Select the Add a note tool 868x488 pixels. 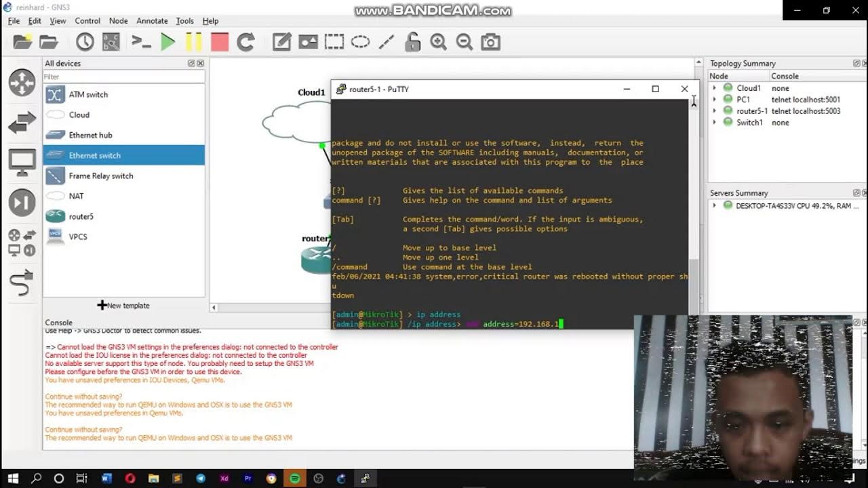(x=281, y=42)
